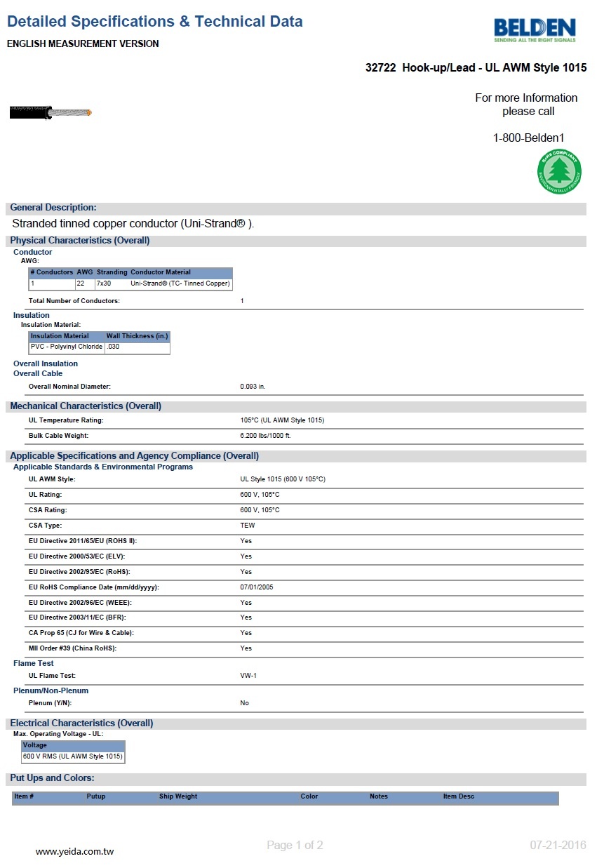This screenshot has width=604, height=868.
Task: Click the 1-800-Belden1 phone number
Action: (x=528, y=138)
